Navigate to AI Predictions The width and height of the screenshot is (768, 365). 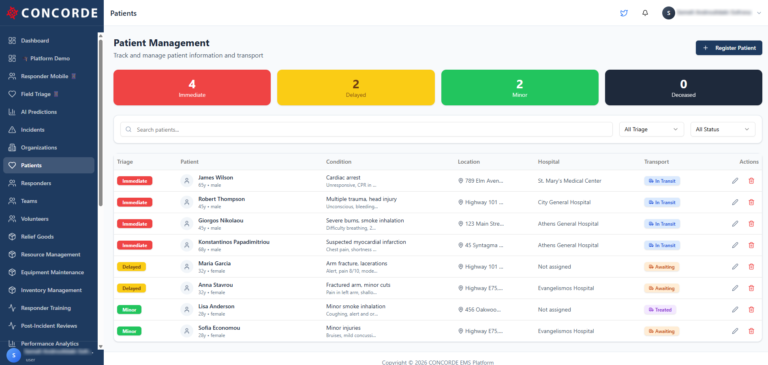pos(48,112)
